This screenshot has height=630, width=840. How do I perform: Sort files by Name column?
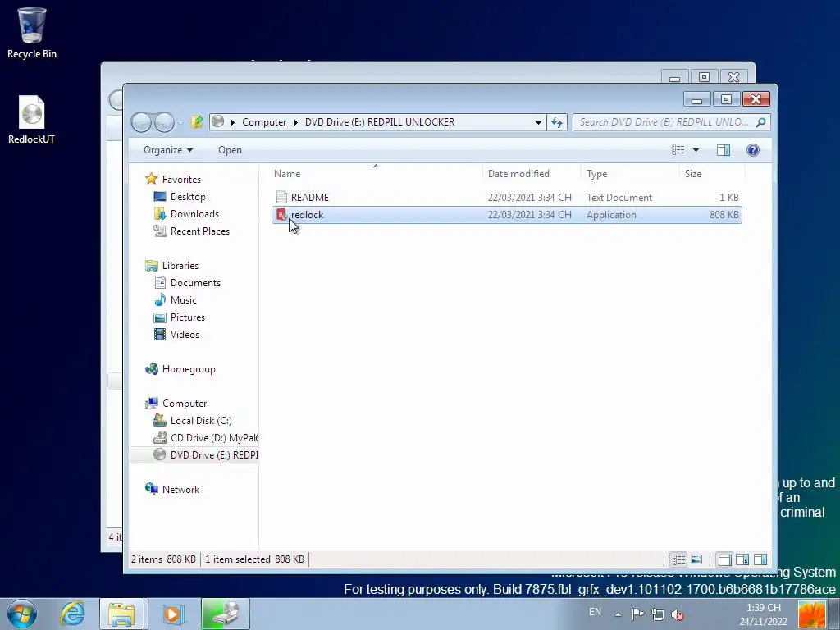375,174
